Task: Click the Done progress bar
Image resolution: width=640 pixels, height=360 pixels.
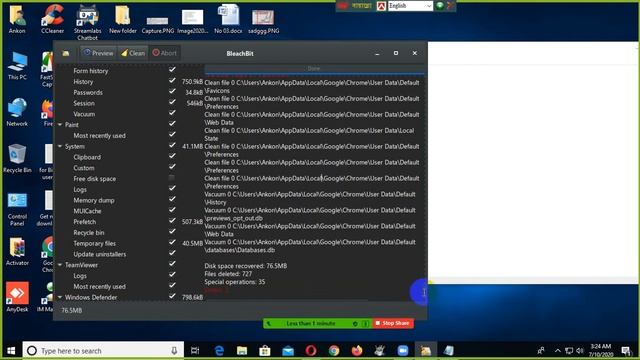Action: tap(314, 69)
